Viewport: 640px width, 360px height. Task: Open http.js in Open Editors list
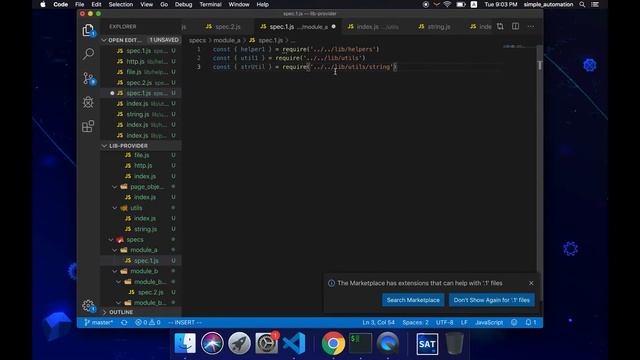pos(141,61)
